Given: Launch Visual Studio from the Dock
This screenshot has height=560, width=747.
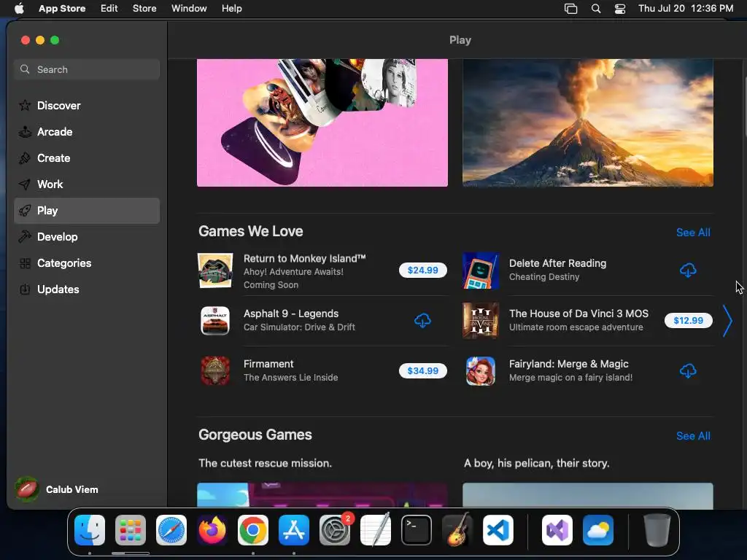Looking at the screenshot, I should point(557,530).
